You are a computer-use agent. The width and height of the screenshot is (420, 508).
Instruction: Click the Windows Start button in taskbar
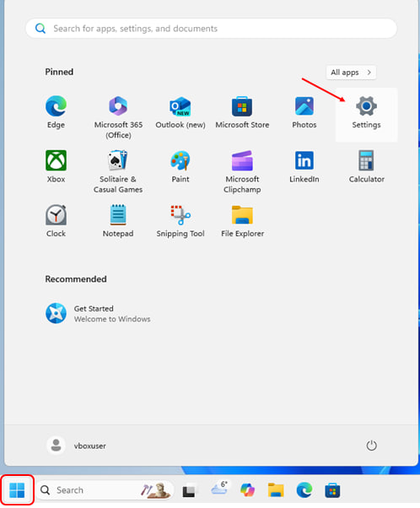[x=17, y=489]
